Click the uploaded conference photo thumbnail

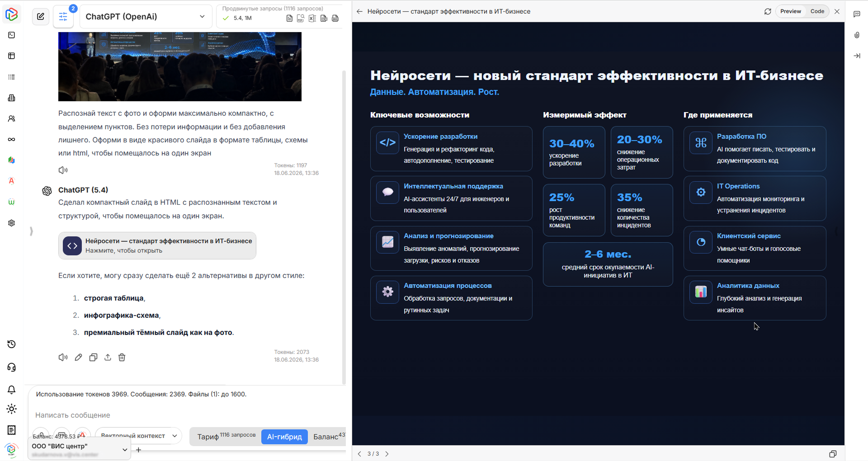(180, 66)
